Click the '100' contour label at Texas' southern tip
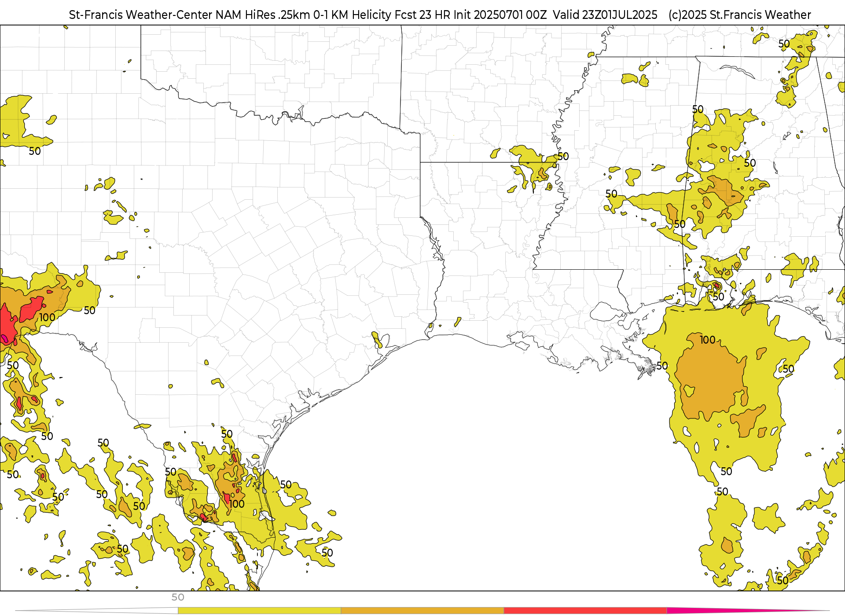This screenshot has width=845, height=616. (237, 504)
